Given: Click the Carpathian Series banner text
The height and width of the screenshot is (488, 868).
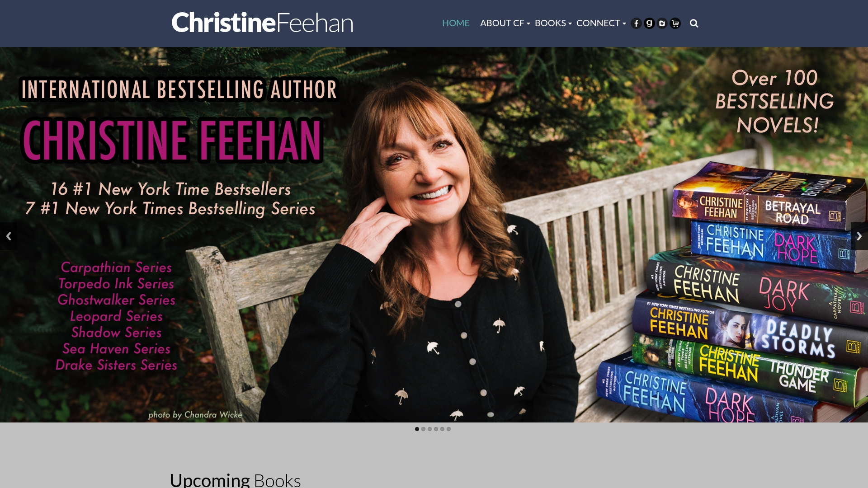Looking at the screenshot, I should point(116,267).
